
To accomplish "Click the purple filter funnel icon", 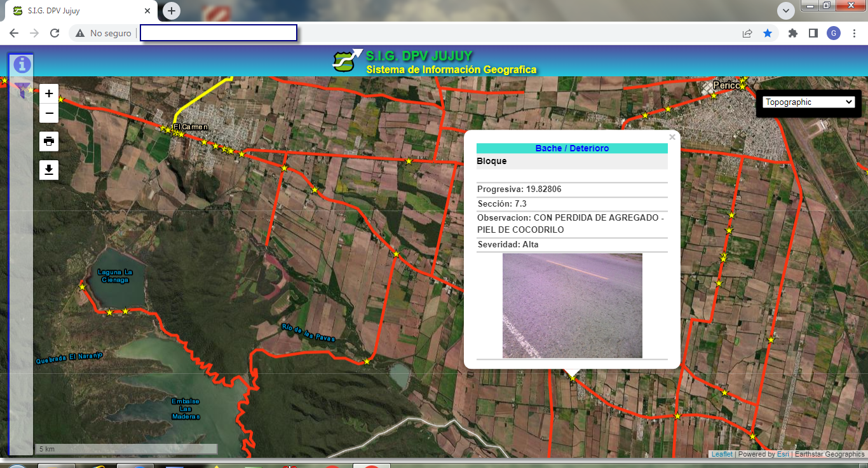I will pos(22,90).
